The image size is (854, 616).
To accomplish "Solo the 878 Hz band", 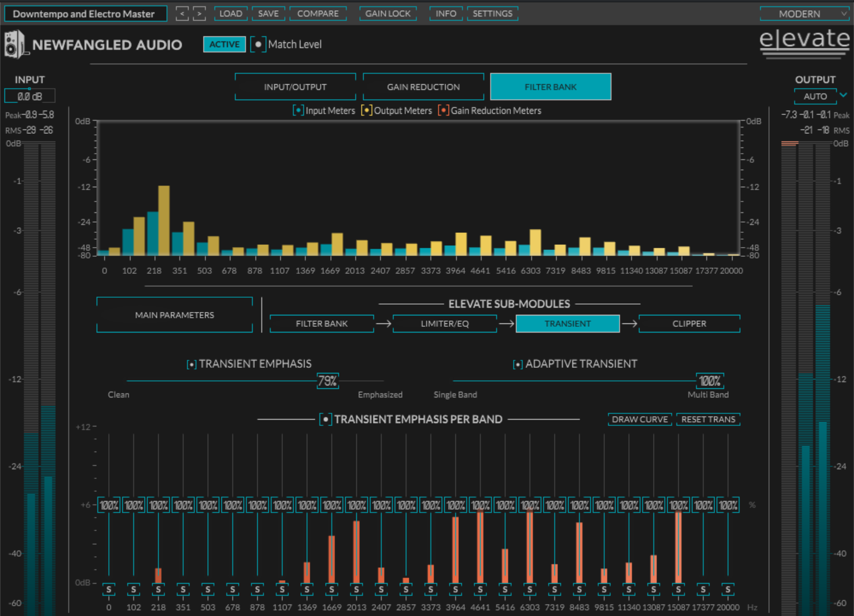I will tap(257, 590).
